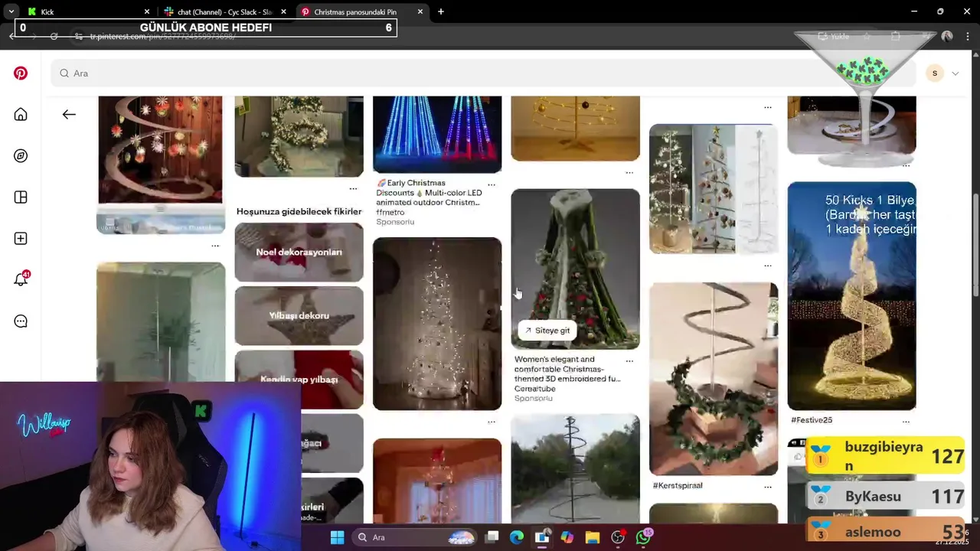The height and width of the screenshot is (551, 980).
Task: Open the outdoor metal spiral tree pin
Action: point(575,468)
